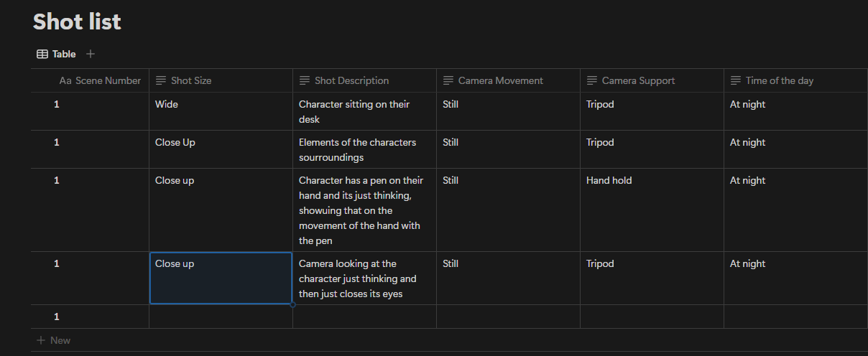Select 'Still' cell in the Wide shot row
Image resolution: width=868 pixels, height=356 pixels.
pyautogui.click(x=508, y=111)
